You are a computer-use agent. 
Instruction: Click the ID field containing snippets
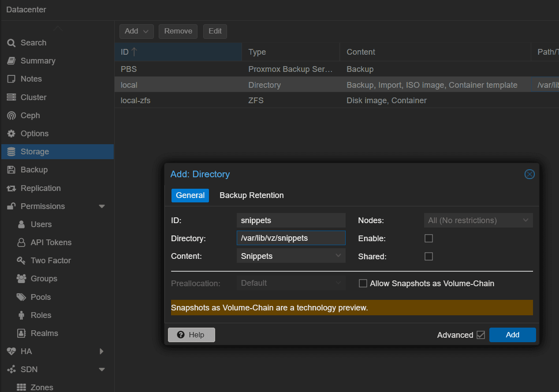coord(291,220)
